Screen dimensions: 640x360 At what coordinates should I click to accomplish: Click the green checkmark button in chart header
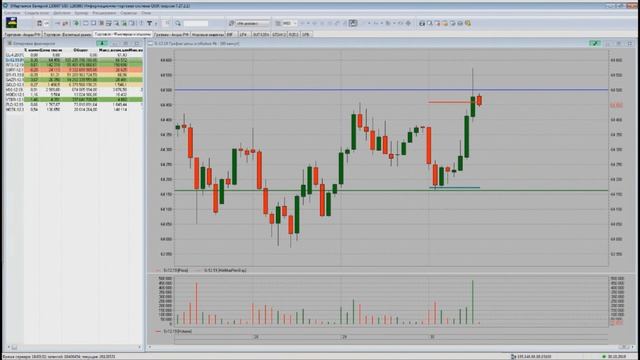pyautogui.click(x=595, y=43)
